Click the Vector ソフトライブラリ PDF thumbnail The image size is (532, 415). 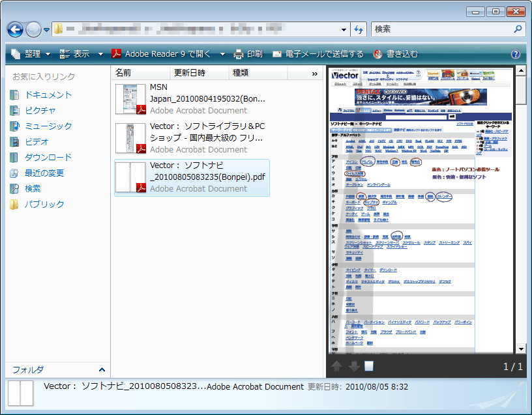point(130,138)
